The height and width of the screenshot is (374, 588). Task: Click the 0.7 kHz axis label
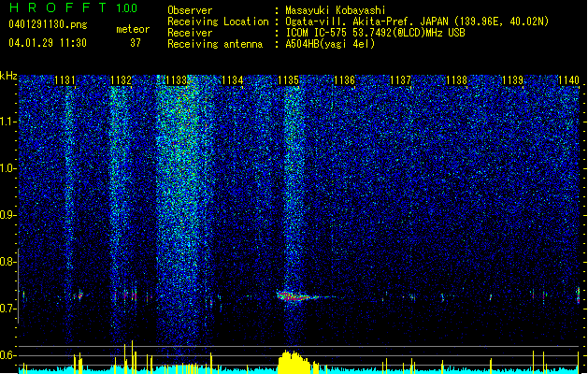pos(7,309)
